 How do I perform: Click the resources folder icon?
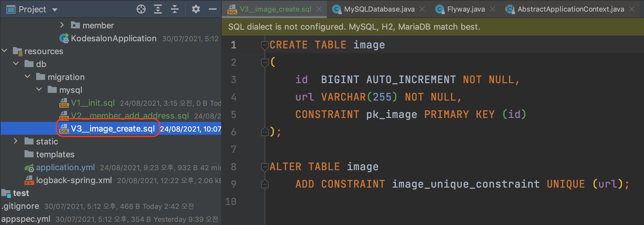click(17, 51)
